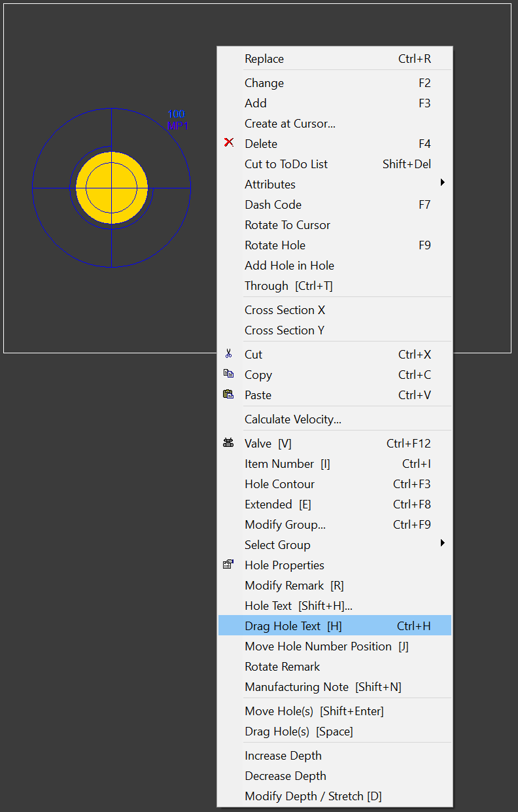Click the Paste clipboard icon
Screen dimensions: 518x812
(228, 395)
